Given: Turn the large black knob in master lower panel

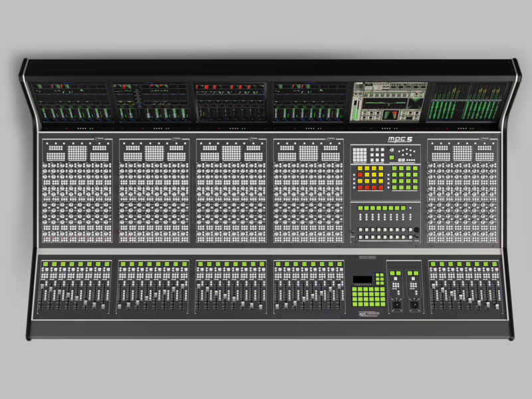Looking at the screenshot, I should point(417,229).
